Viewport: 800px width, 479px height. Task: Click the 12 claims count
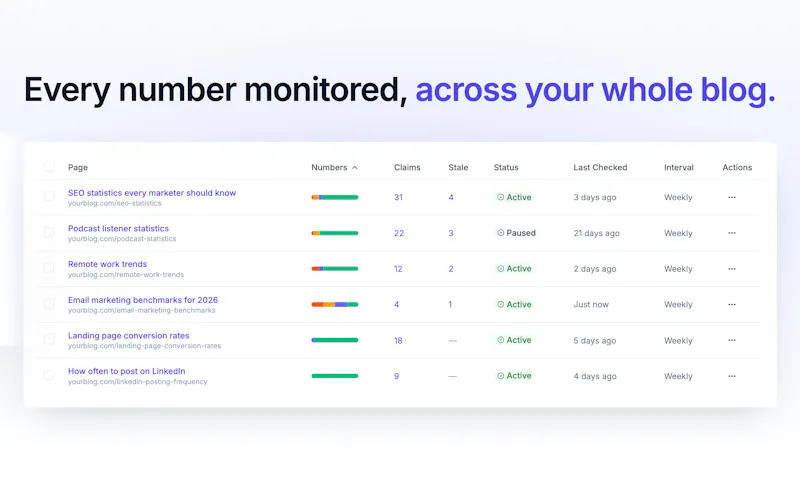(398, 269)
